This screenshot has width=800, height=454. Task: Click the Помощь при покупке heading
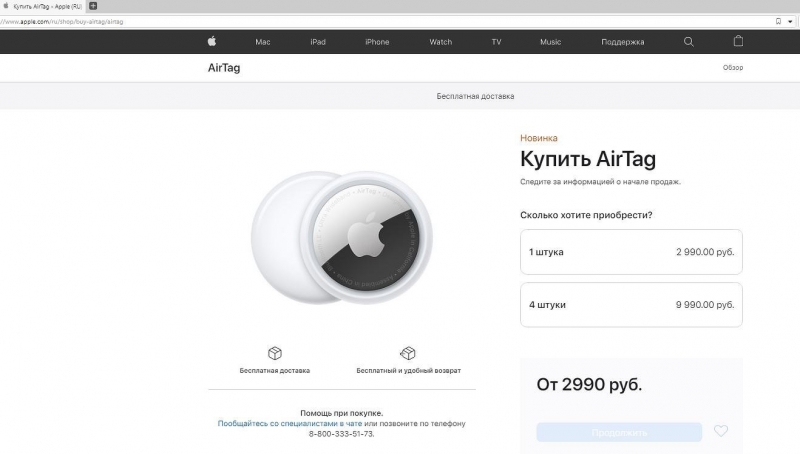pyautogui.click(x=341, y=413)
